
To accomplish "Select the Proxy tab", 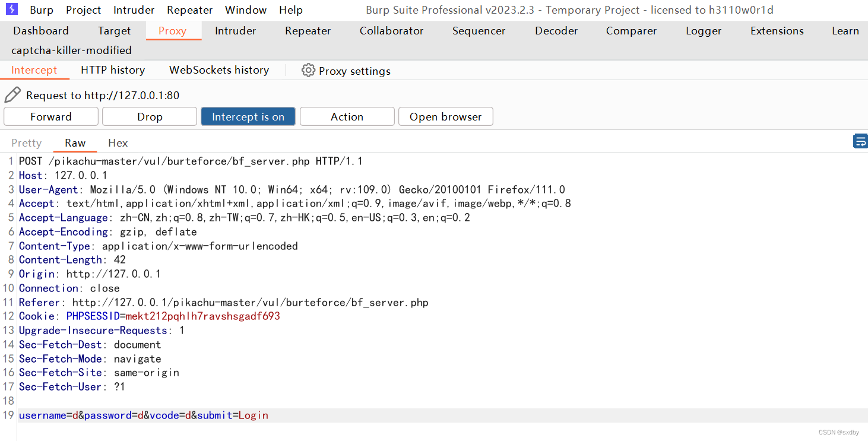I will (x=172, y=31).
